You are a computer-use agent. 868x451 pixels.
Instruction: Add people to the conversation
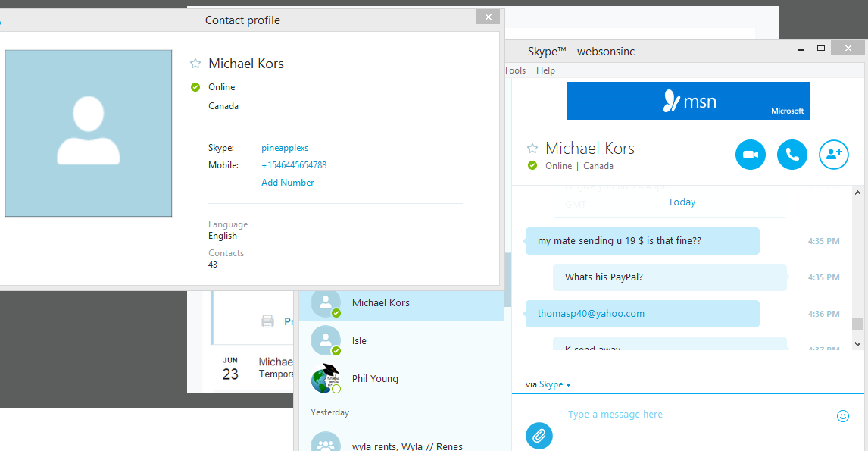coord(834,155)
